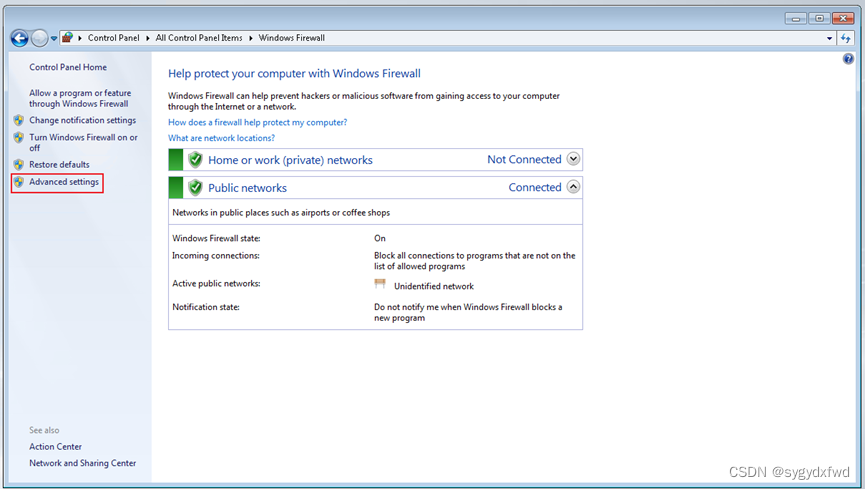Open dropdown arrow after All Control Panel Items
Viewport: 865px width, 489px height.
[x=250, y=38]
